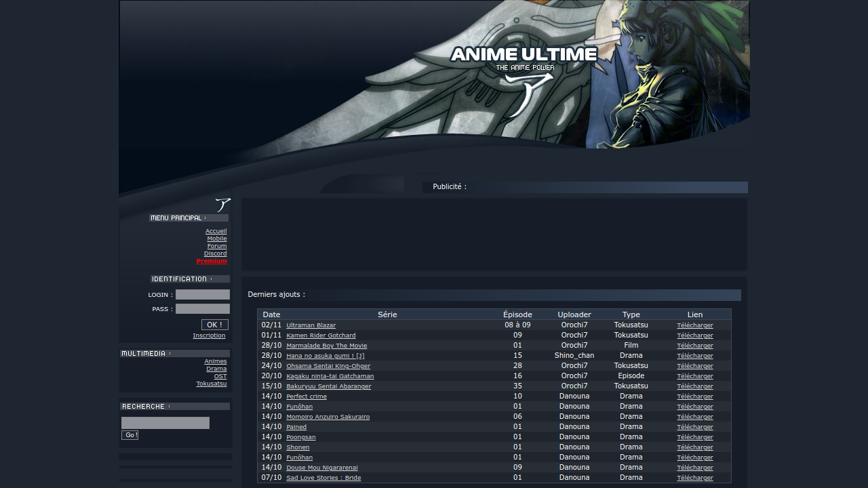Click the '08 à 09' episode cell
The height and width of the screenshot is (488, 868).
[x=517, y=325]
